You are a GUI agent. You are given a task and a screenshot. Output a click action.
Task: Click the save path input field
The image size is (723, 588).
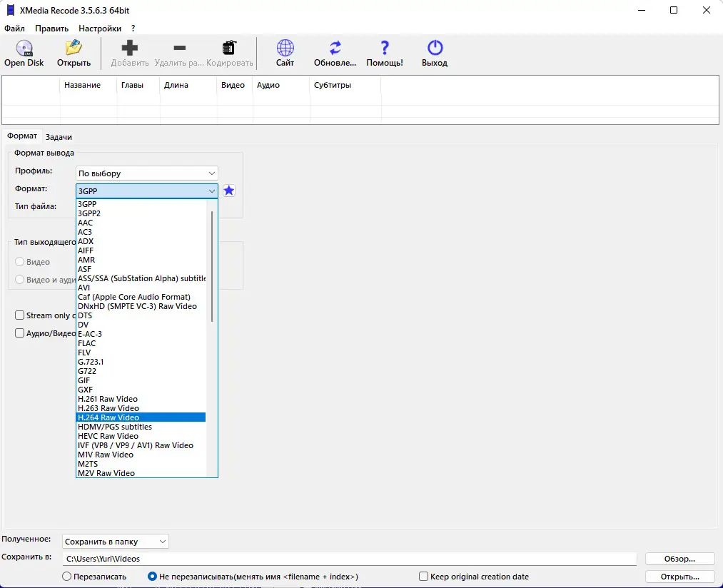coord(349,559)
